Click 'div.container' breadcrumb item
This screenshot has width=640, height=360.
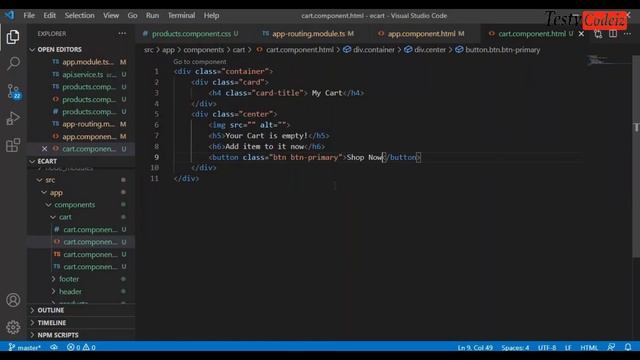(x=369, y=50)
